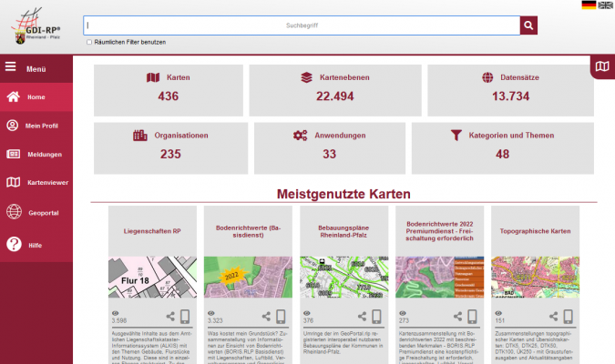Share the Liegenschaften RP map
Viewport: 615px width, 364px height.
click(x=170, y=316)
